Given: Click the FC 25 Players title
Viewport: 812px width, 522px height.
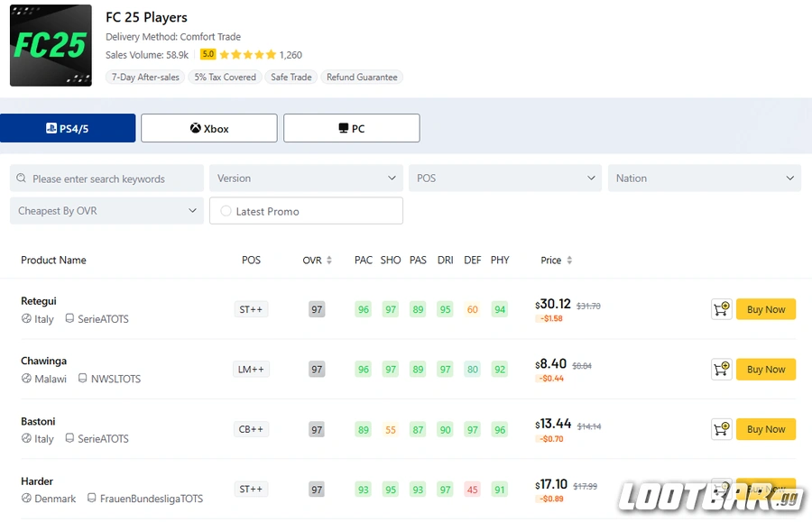Looking at the screenshot, I should [x=146, y=17].
